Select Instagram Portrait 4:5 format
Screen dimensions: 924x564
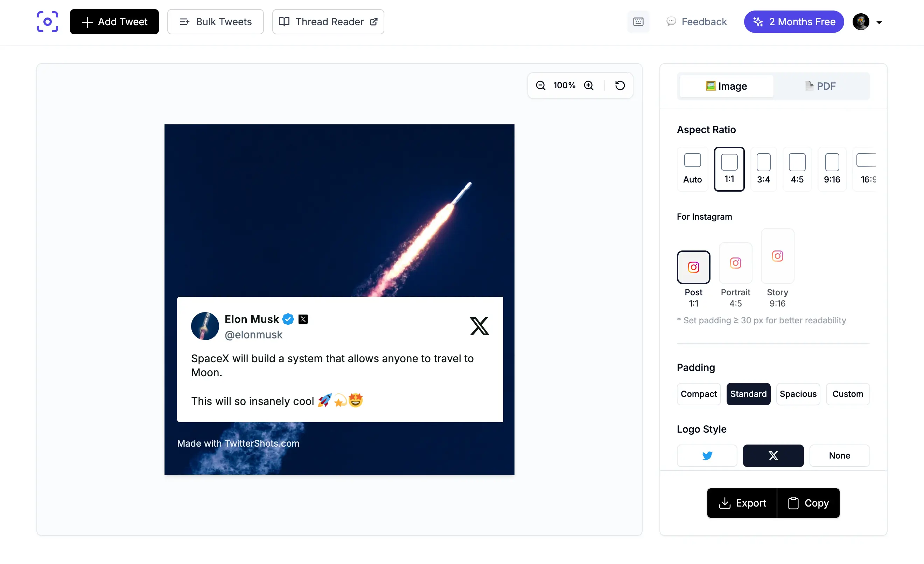pos(735,263)
